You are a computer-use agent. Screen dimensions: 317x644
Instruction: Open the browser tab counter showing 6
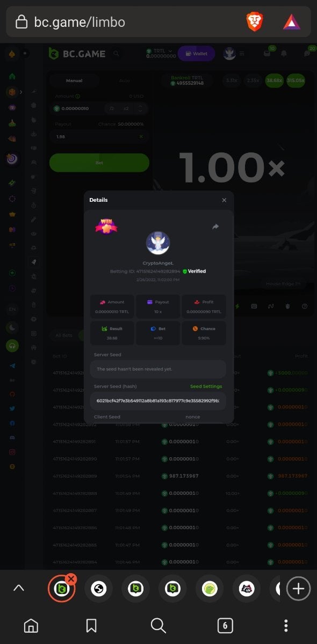click(x=225, y=625)
